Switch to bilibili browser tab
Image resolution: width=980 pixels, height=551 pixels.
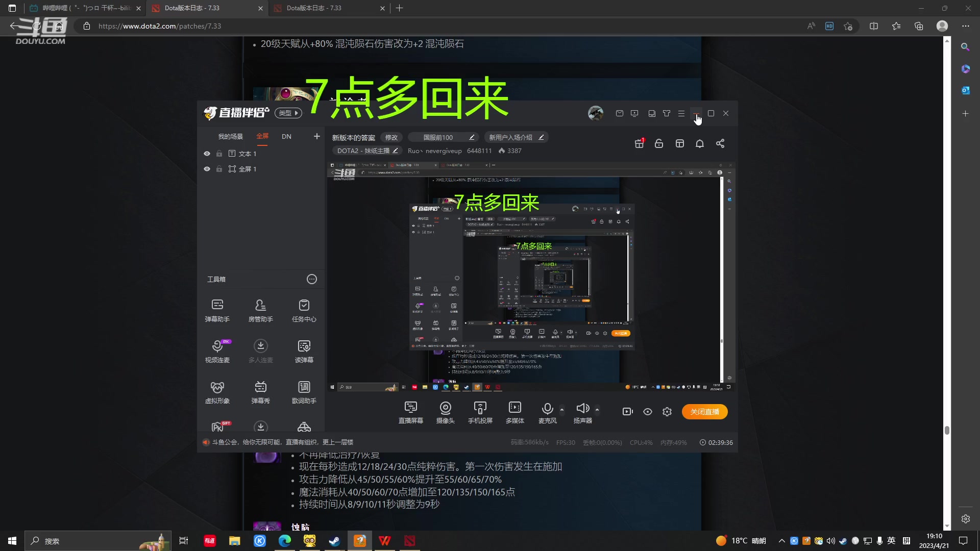pos(85,8)
